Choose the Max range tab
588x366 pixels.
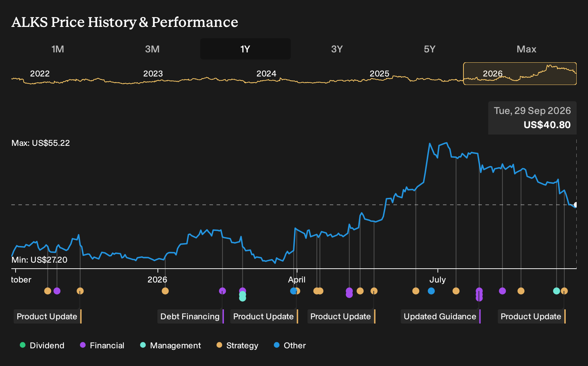point(526,49)
